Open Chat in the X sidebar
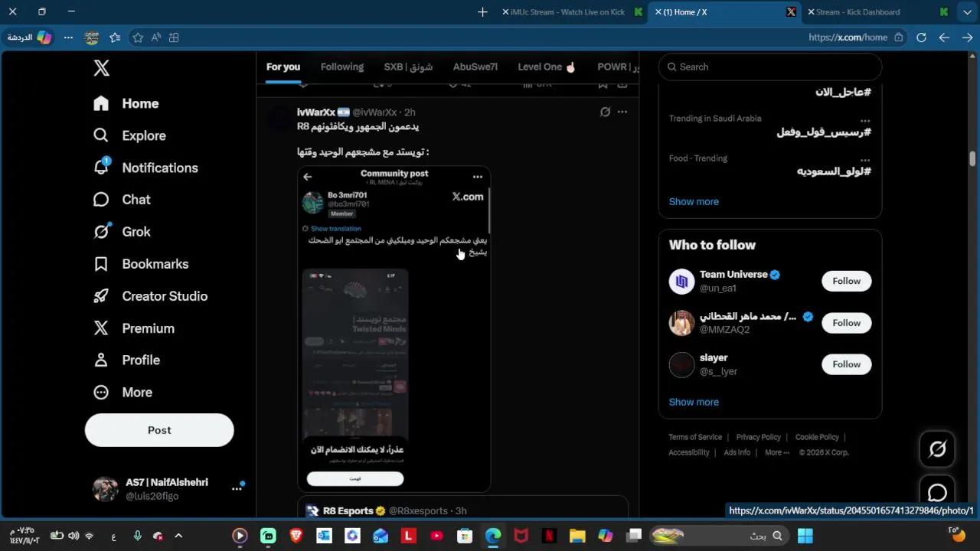The width and height of the screenshot is (980, 551). 122,200
